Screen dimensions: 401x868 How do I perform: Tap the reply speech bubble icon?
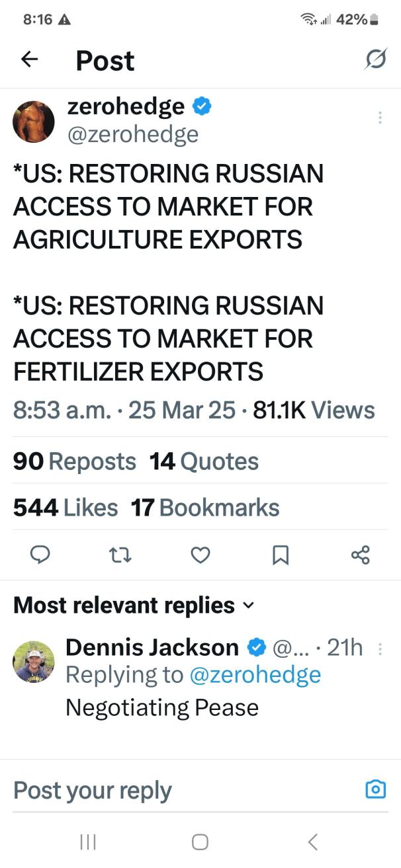click(40, 555)
